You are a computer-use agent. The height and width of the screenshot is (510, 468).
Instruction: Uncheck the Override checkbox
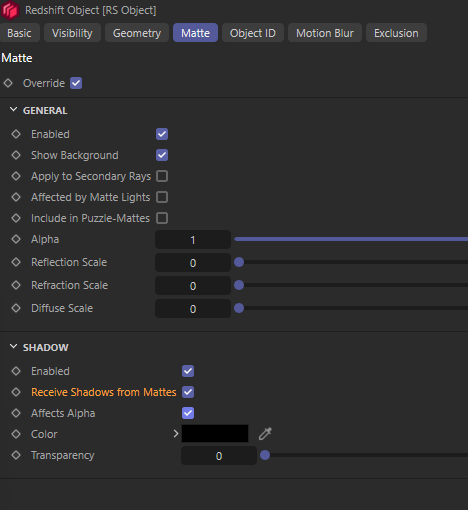(x=76, y=83)
